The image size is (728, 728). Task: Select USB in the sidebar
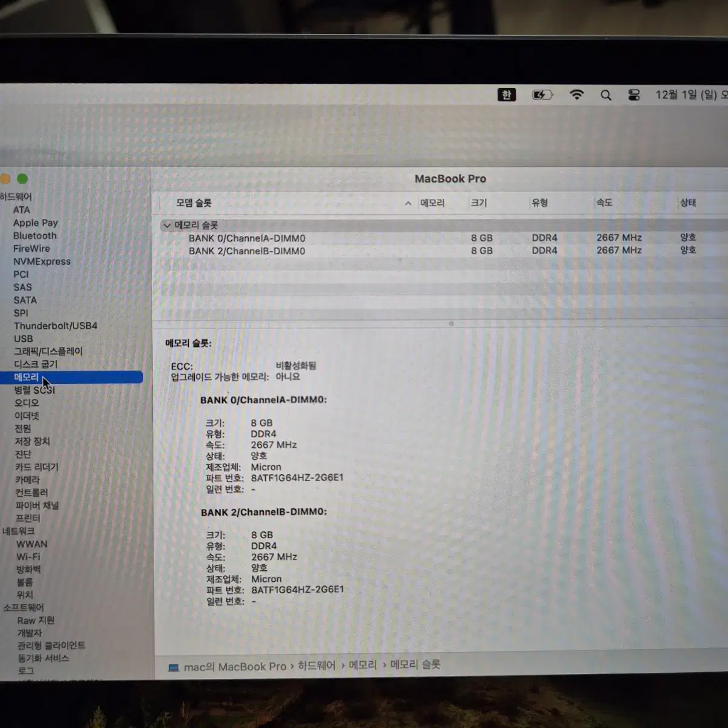pos(24,339)
